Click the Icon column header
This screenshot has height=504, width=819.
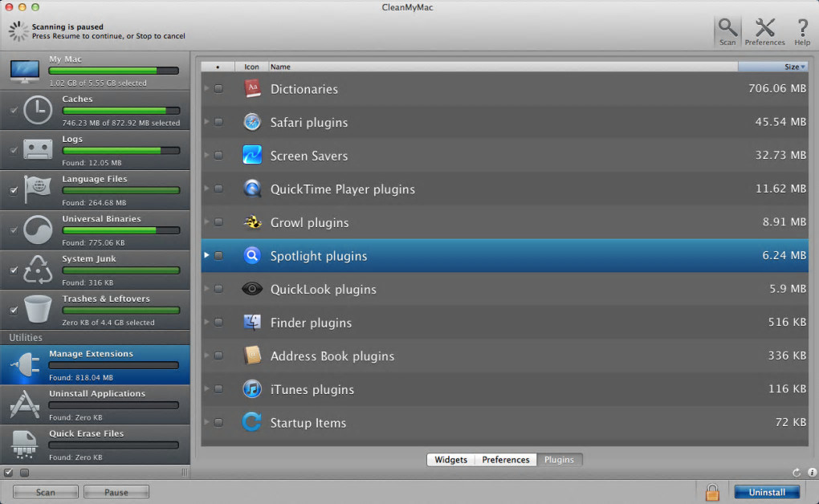[x=252, y=67]
